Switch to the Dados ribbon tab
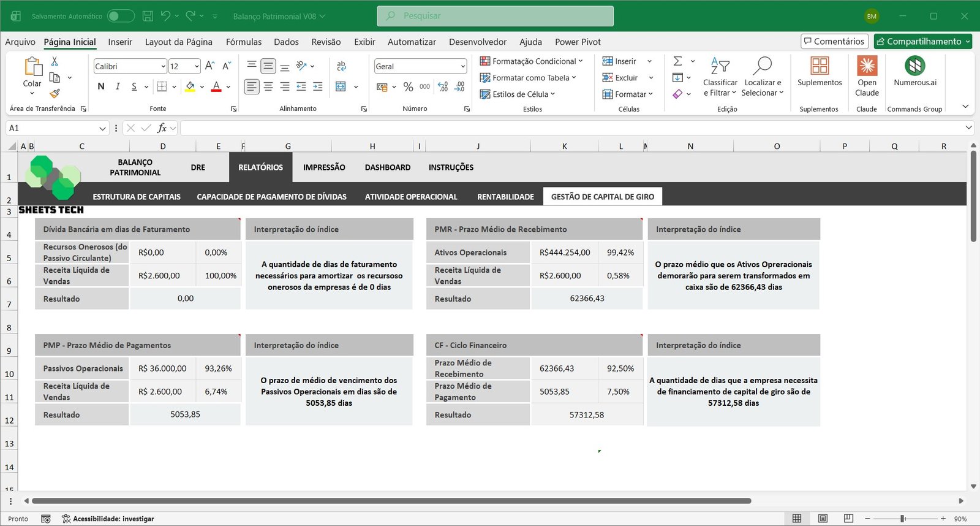 286,42
